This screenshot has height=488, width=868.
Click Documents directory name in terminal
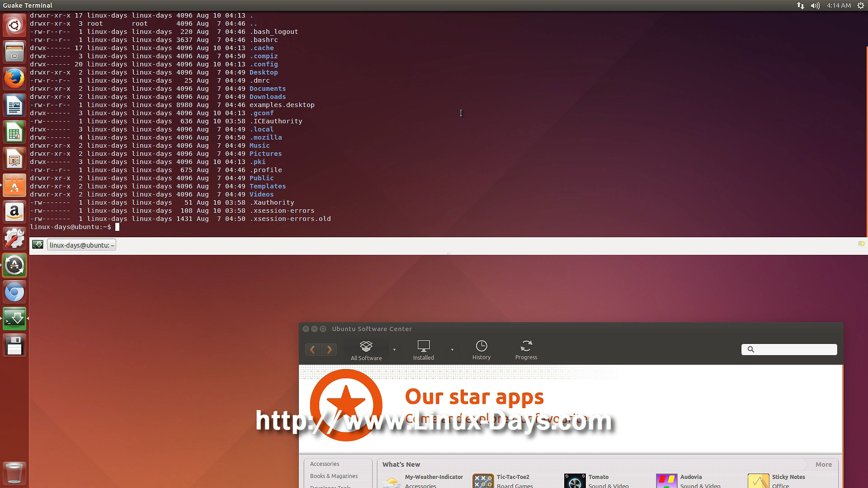click(x=268, y=89)
